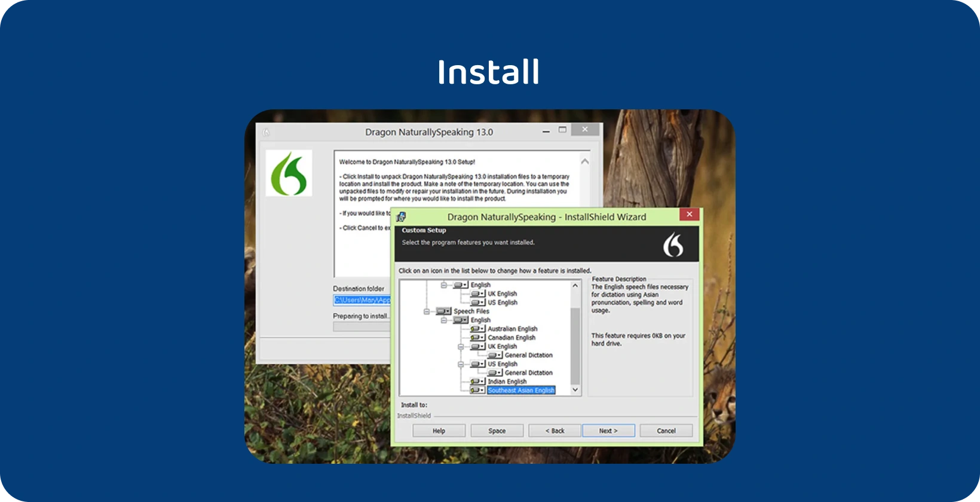Image resolution: width=980 pixels, height=502 pixels.
Task: Click drive icon of UK English inside Speech Files
Action: point(477,347)
